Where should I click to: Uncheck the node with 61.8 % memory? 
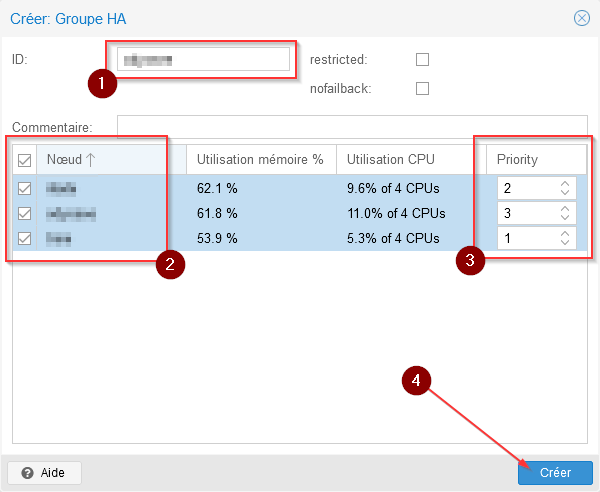pos(25,213)
